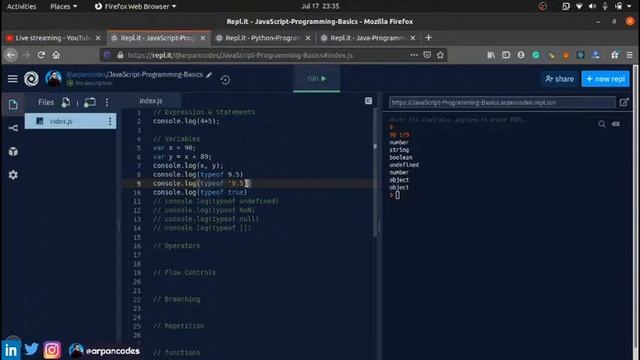Click the editor vertical scrollbar
Viewport: 640px width, 360px height.
point(375,173)
